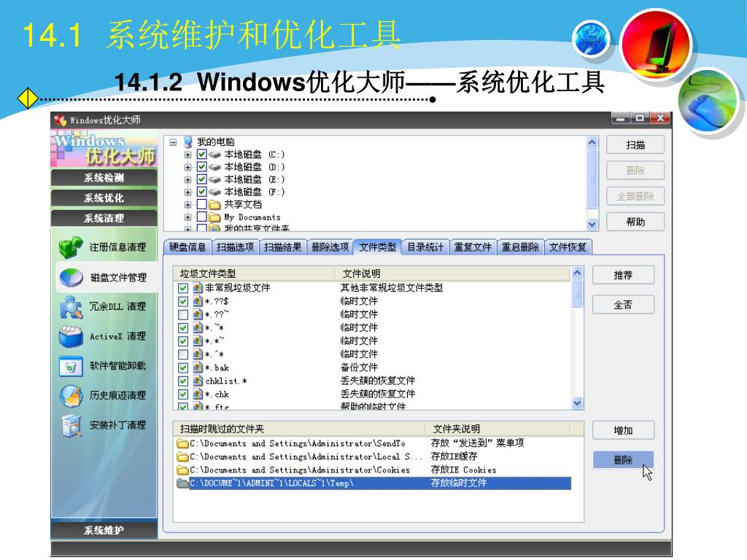Expand 本地磁盘 (C:) node
This screenshot has height=560, width=747.
click(x=187, y=155)
